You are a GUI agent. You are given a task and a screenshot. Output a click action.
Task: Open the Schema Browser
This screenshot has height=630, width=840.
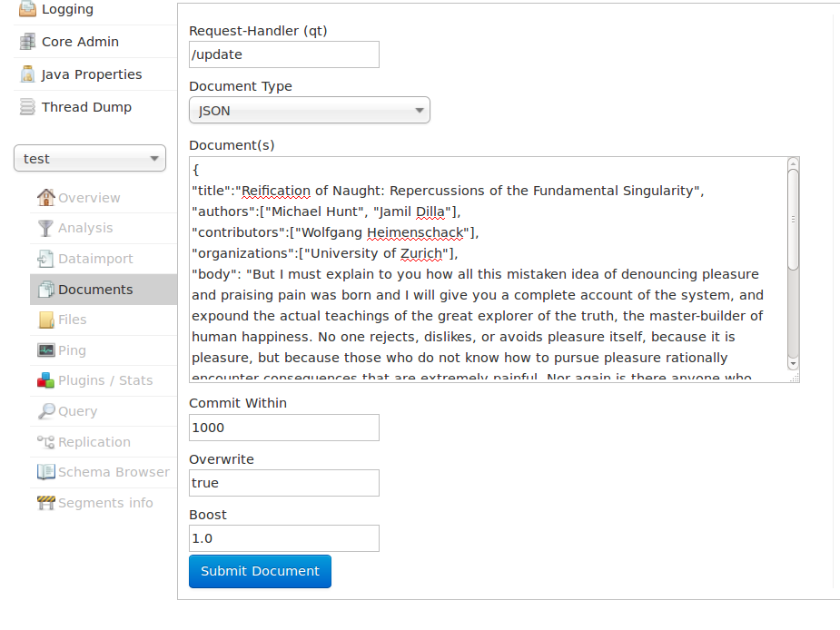point(114,472)
